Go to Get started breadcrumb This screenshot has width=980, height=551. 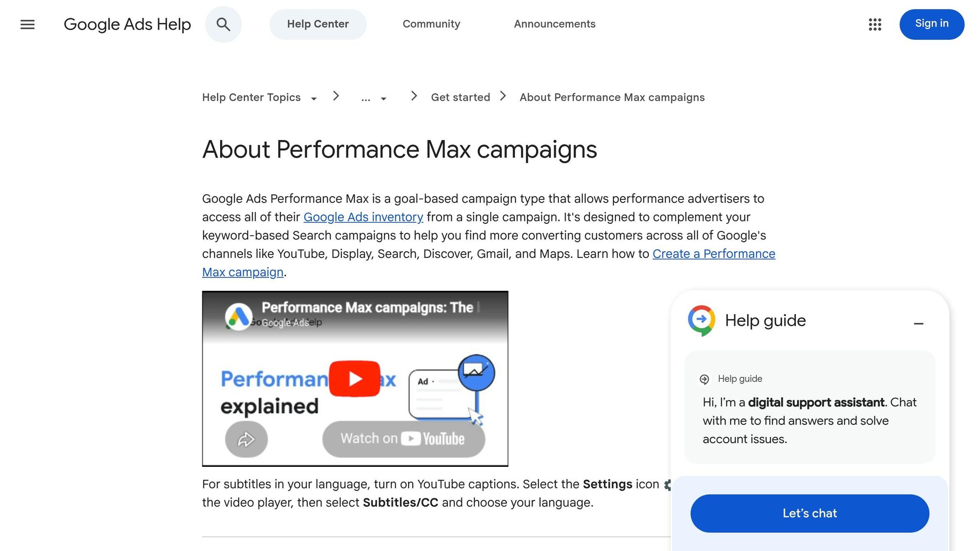coord(460,98)
